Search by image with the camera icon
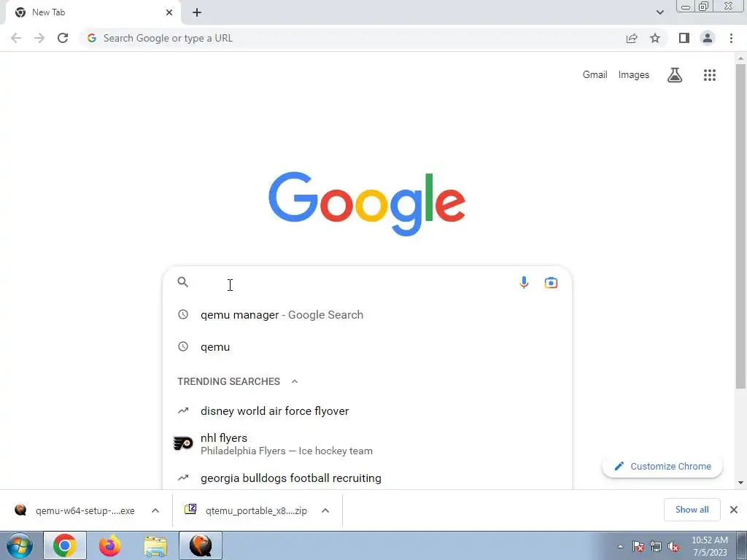This screenshot has height=560, width=747. [x=551, y=283]
